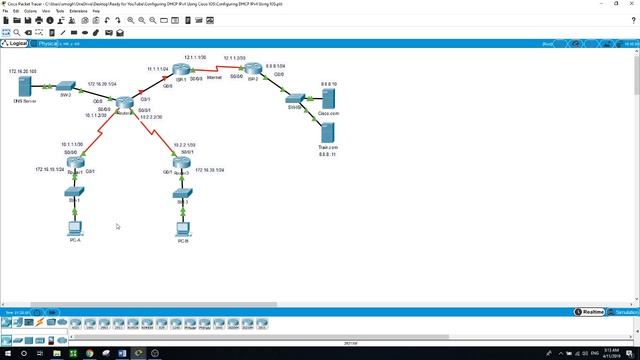Pick the first router model in device list
The width and height of the screenshot is (640, 360).
(76, 324)
